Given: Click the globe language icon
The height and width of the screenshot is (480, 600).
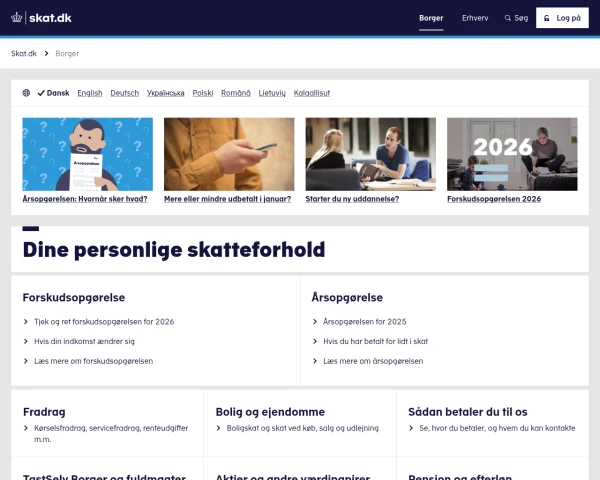Looking at the screenshot, I should (x=26, y=93).
